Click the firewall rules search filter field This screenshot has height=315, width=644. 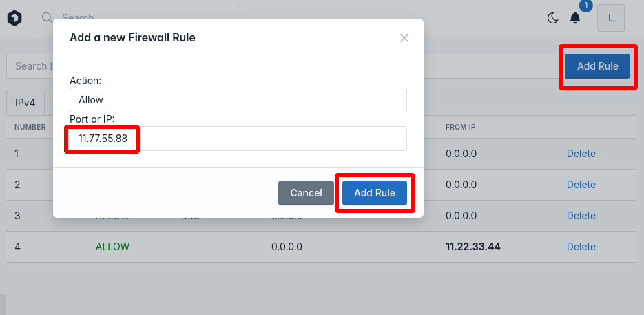point(31,66)
